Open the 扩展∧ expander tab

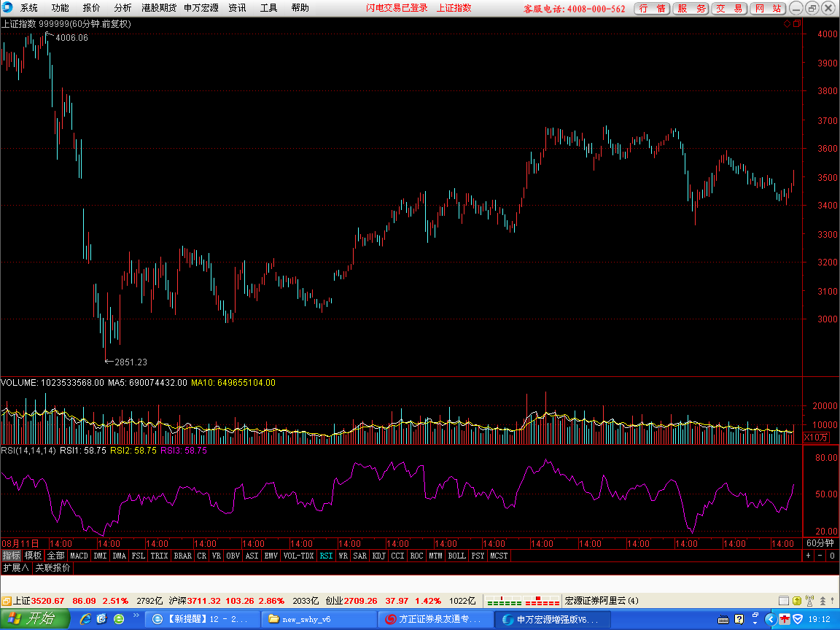[16, 568]
